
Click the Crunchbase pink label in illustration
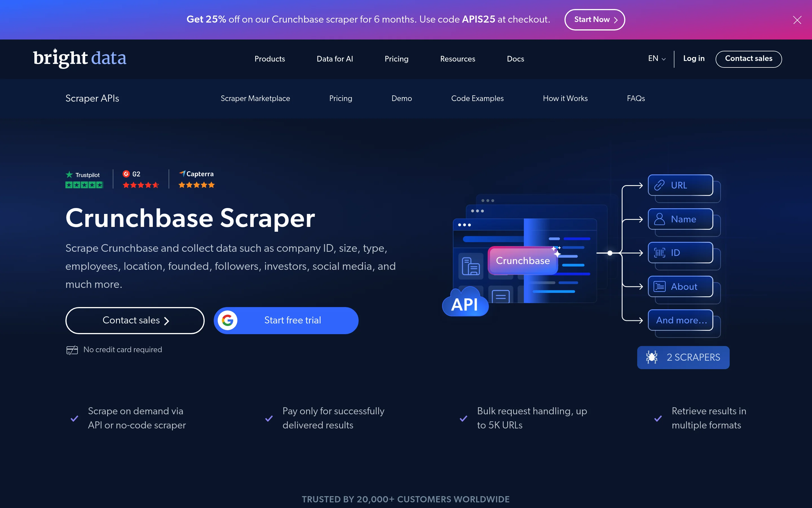523,260
